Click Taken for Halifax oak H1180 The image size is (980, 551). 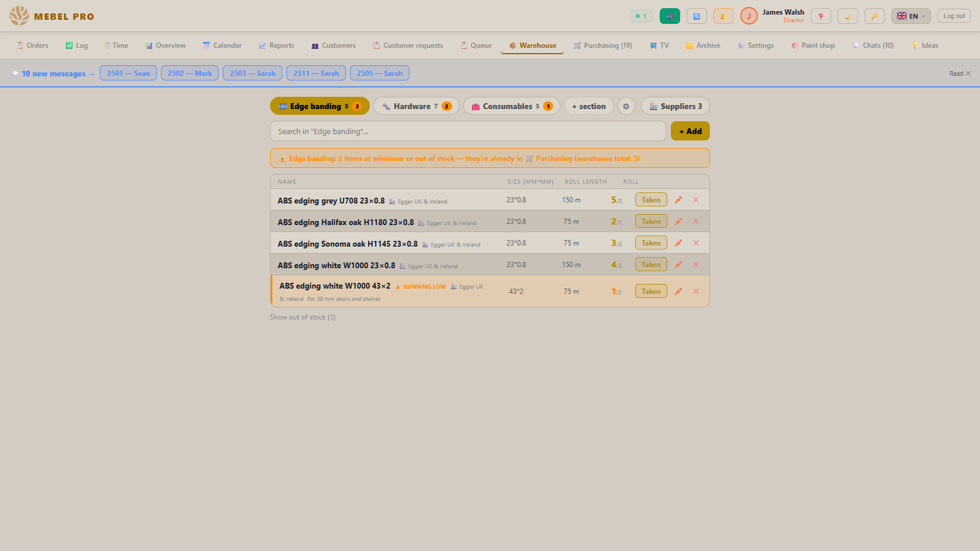pyautogui.click(x=651, y=222)
